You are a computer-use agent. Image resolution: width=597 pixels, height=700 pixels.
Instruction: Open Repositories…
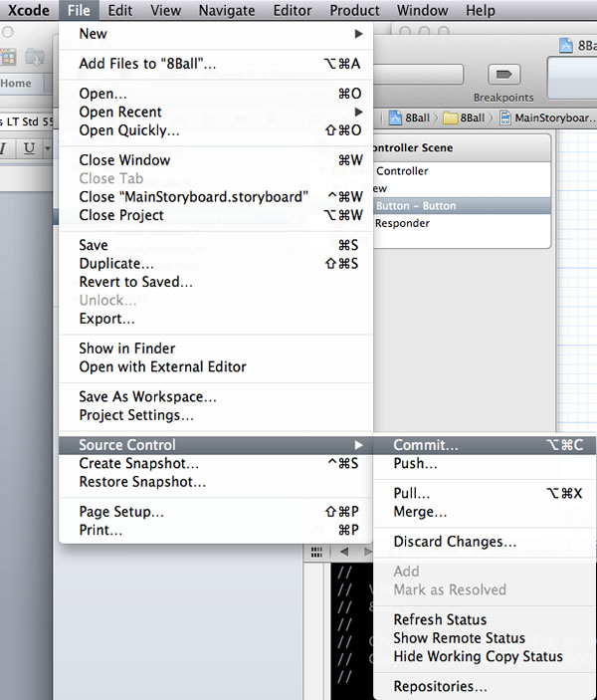[485, 686]
